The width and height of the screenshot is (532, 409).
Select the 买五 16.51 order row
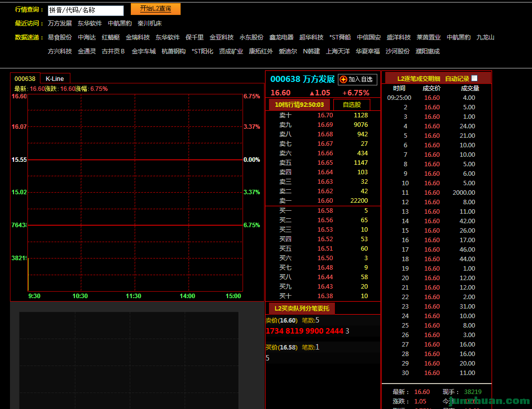[323, 249]
